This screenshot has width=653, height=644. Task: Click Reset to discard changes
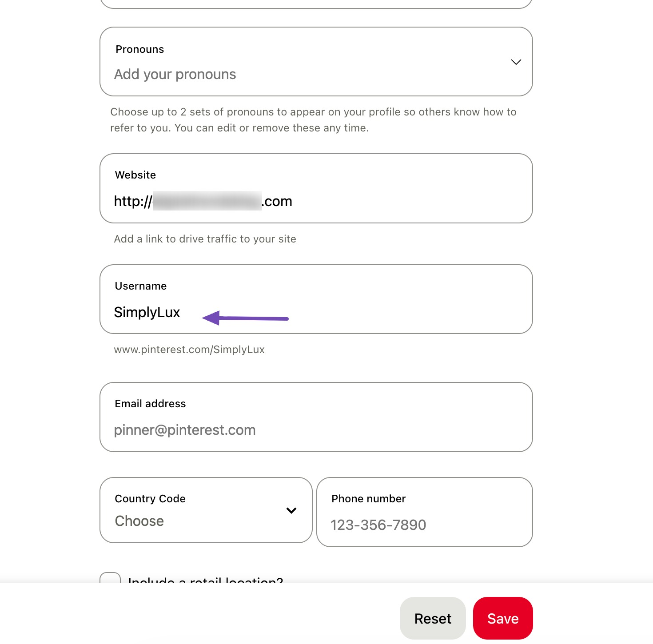[432, 618]
